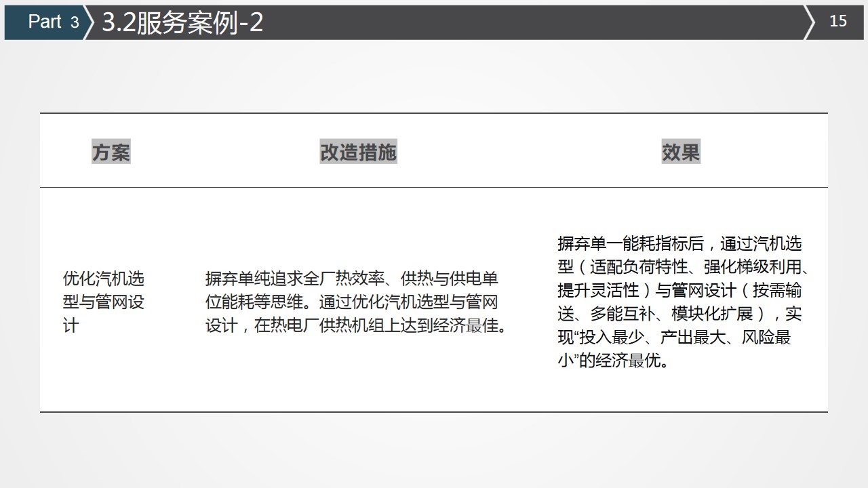Click the chevron arrow after Part 3
868x488 pixels.
tap(87, 22)
